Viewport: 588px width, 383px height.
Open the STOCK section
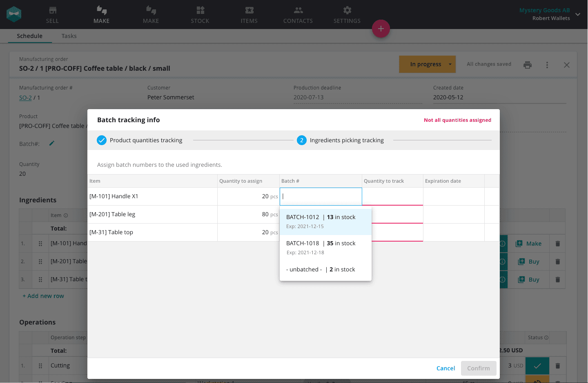[200, 15]
